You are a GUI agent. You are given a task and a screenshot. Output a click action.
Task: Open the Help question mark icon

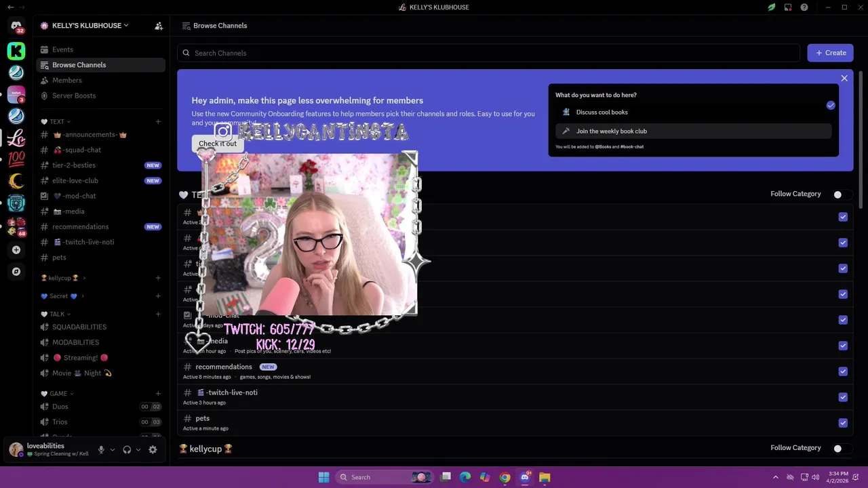tap(804, 7)
